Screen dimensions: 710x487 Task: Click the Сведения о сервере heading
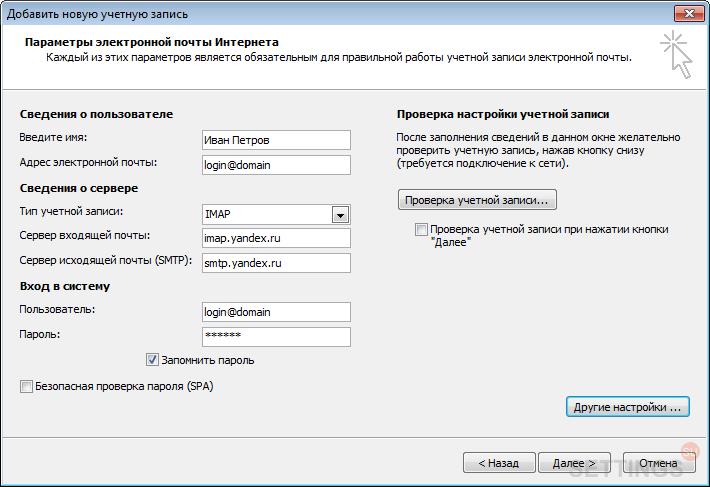click(x=79, y=188)
